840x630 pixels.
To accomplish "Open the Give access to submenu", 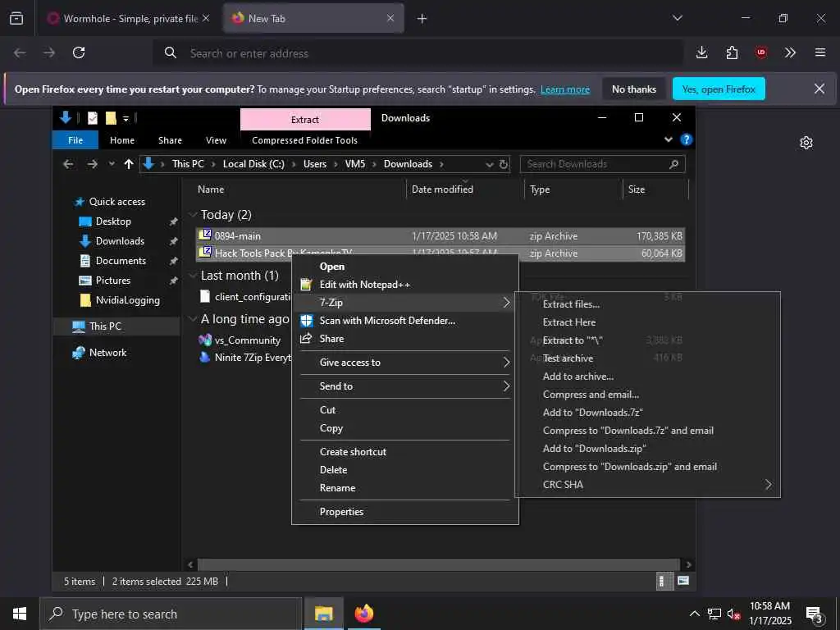I will pyautogui.click(x=405, y=363).
